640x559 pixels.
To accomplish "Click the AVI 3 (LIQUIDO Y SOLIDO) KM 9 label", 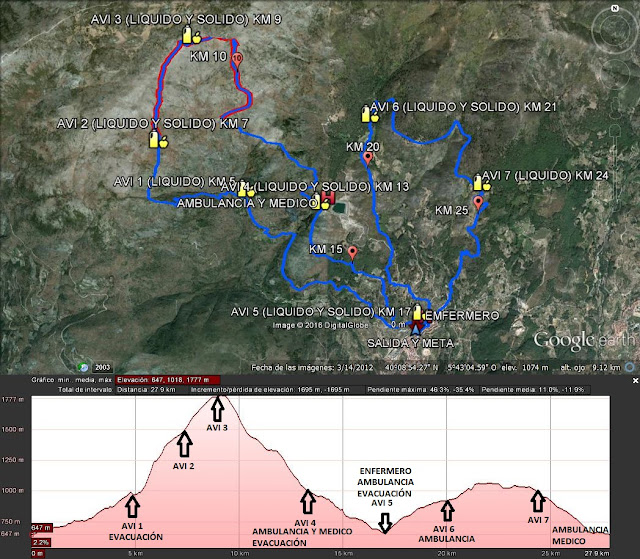I will coord(186,20).
